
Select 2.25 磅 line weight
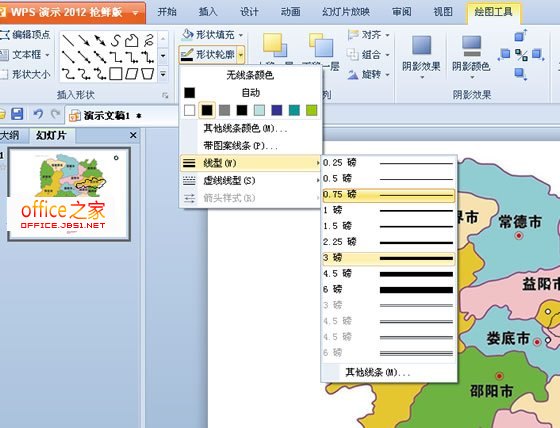point(389,242)
